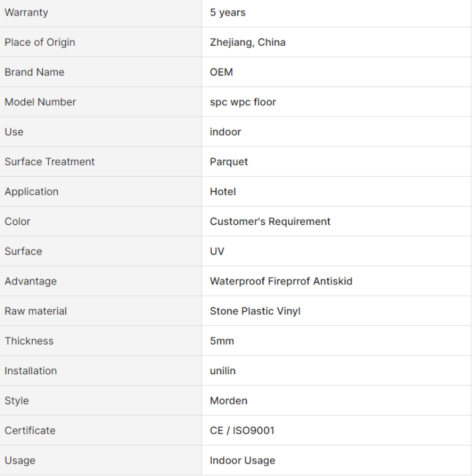Click the Morden style value

click(x=228, y=400)
